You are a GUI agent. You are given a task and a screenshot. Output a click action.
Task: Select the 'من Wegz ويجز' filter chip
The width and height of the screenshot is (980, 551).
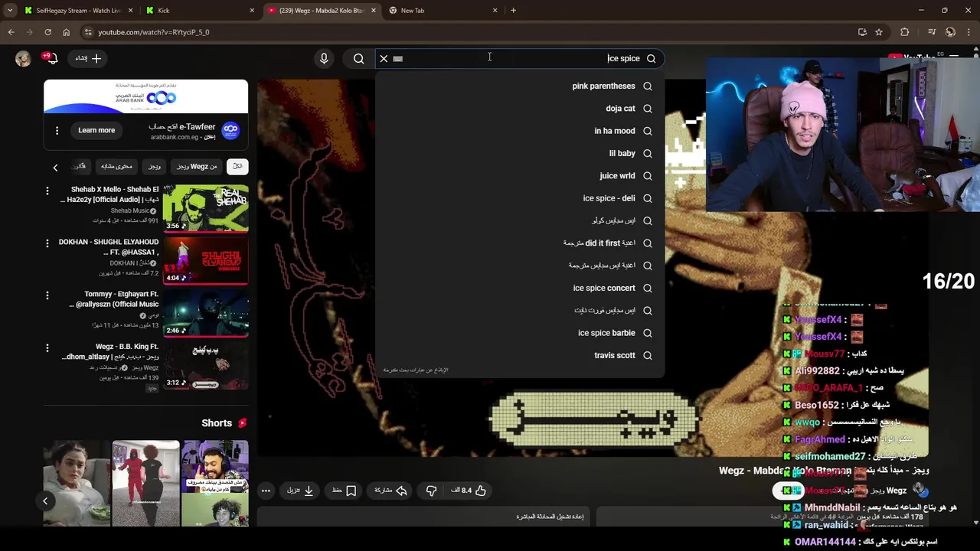click(197, 166)
